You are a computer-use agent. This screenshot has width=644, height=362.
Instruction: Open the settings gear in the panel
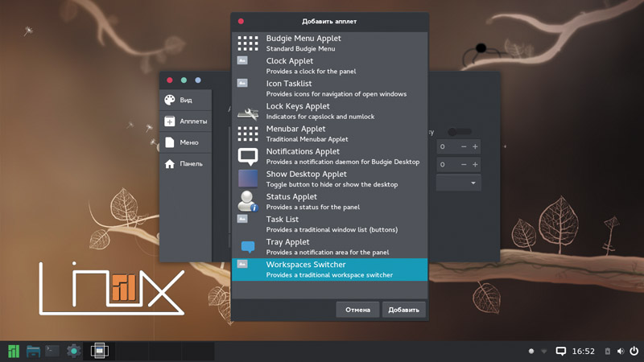click(x=73, y=351)
